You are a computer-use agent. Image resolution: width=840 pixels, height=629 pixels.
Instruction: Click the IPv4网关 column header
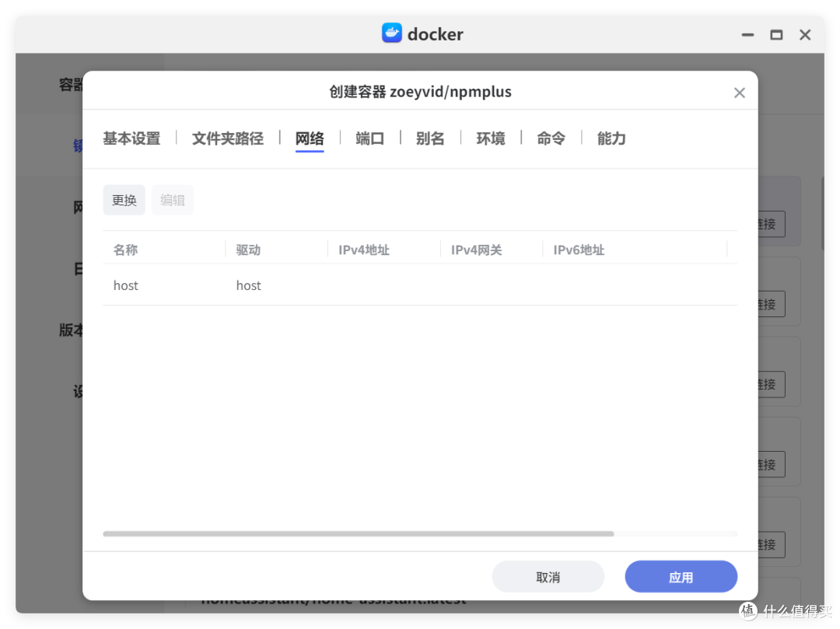point(476,250)
